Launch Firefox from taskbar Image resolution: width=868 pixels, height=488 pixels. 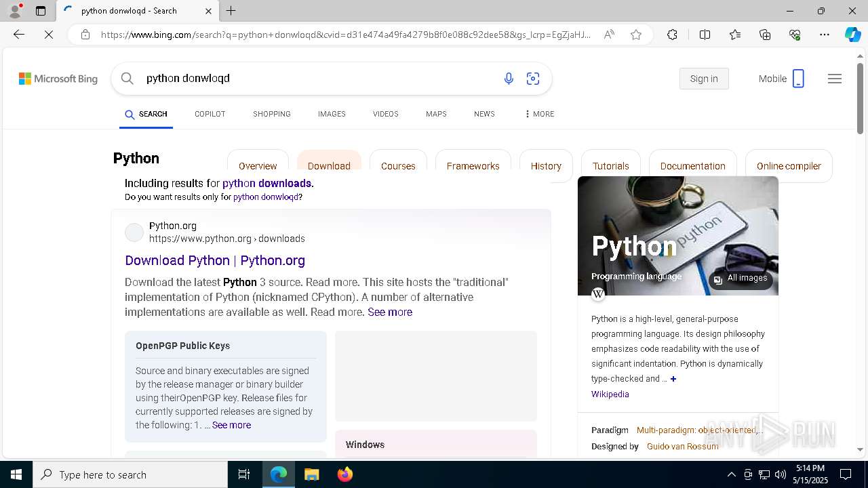point(345,474)
